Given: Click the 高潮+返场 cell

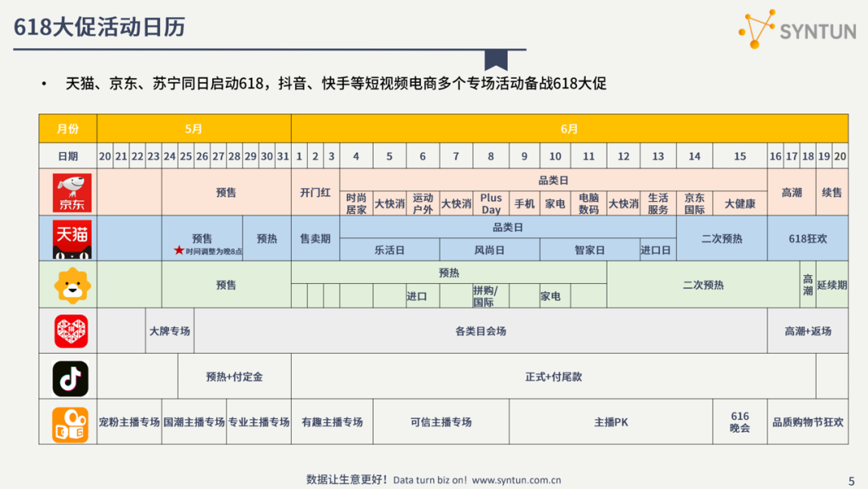Looking at the screenshot, I should coord(808,331).
